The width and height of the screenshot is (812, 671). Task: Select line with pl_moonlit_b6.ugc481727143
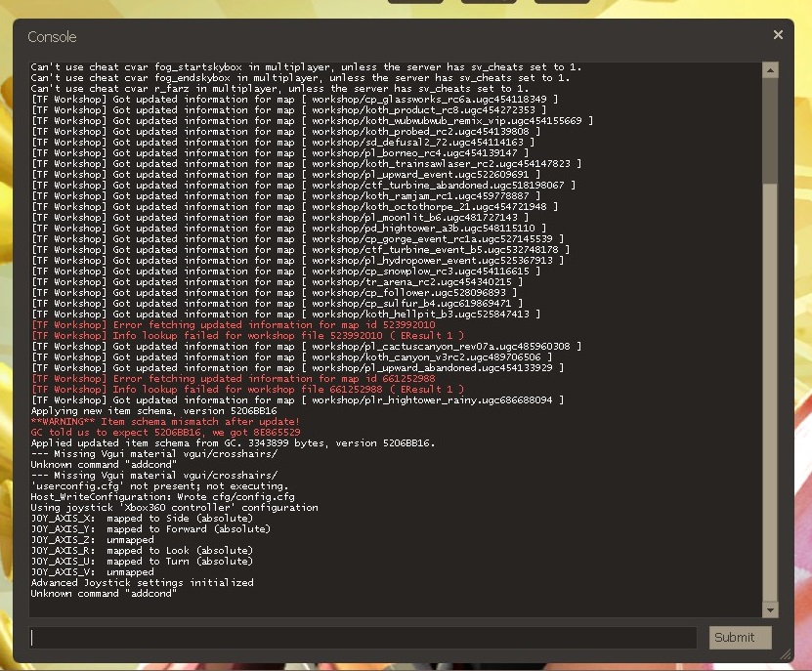(x=280, y=218)
